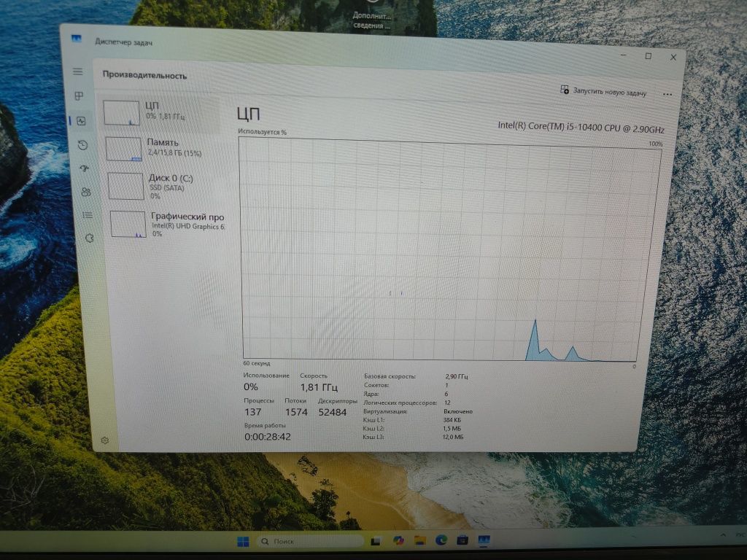
Task: Click the 1574 threads count
Action: [x=296, y=412]
